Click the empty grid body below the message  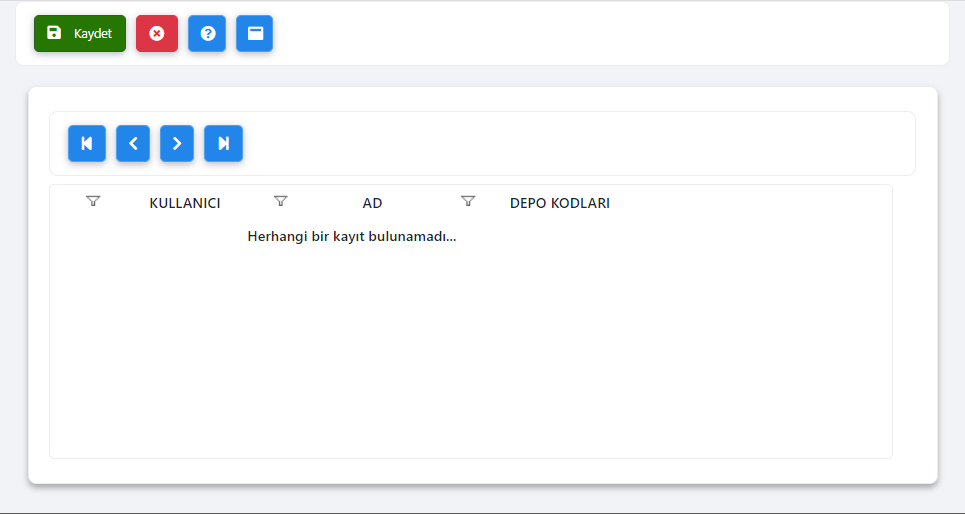(x=470, y=350)
